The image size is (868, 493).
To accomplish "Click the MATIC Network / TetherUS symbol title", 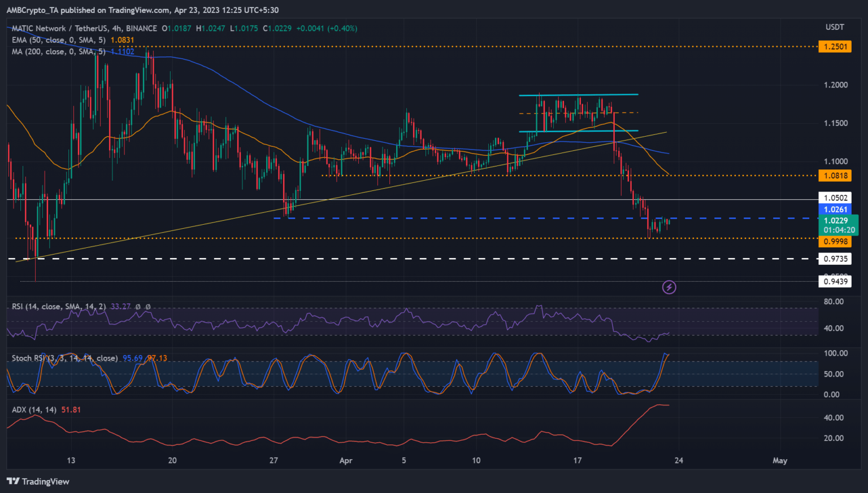I will 84,28.
